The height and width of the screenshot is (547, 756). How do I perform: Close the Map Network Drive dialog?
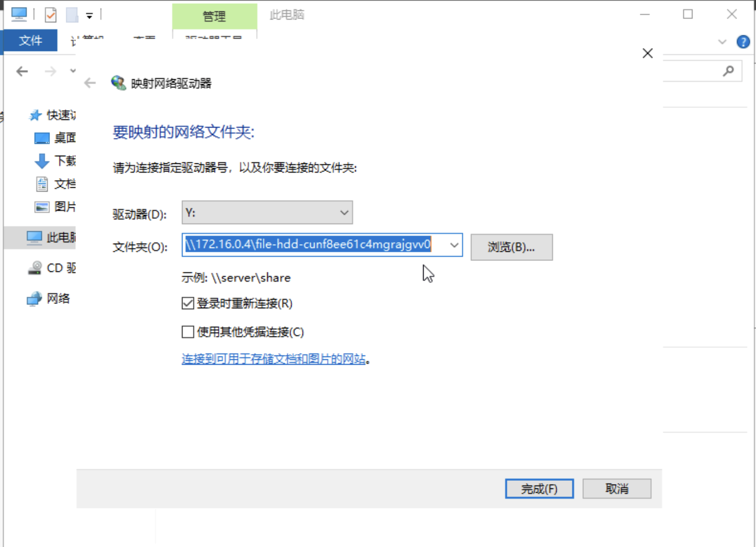647,53
